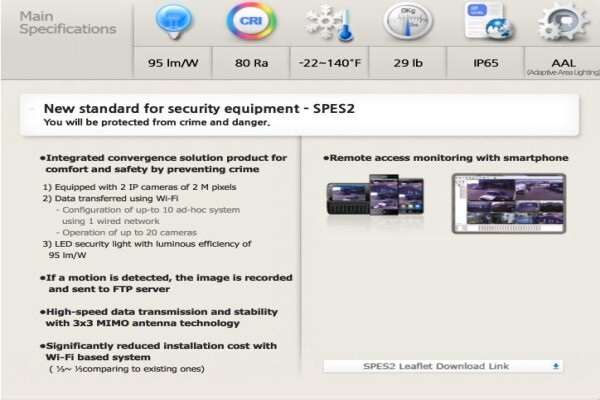Click 'Operation of up to 20 cameras' line
600x400 pixels.
[x=127, y=233]
